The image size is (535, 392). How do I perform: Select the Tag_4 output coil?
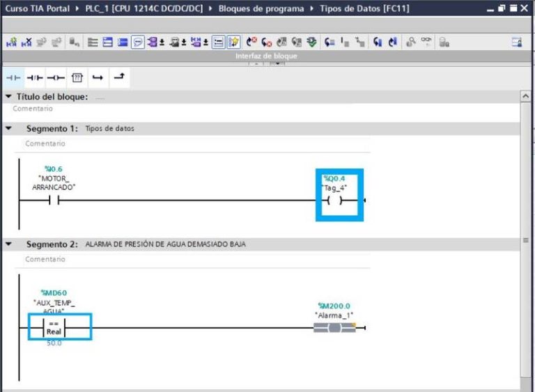click(x=334, y=201)
